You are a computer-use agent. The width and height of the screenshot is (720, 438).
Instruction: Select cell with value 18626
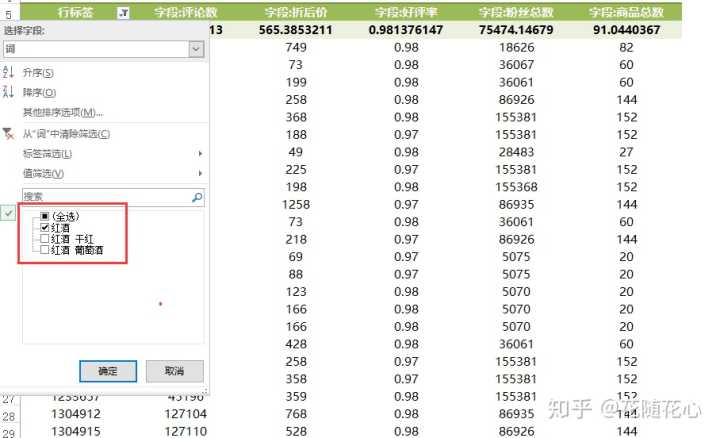516,47
